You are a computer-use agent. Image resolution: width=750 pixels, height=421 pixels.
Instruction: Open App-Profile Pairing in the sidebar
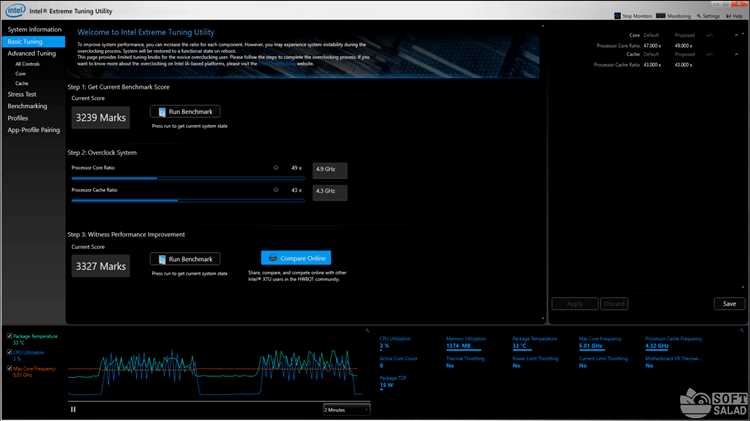(33, 130)
